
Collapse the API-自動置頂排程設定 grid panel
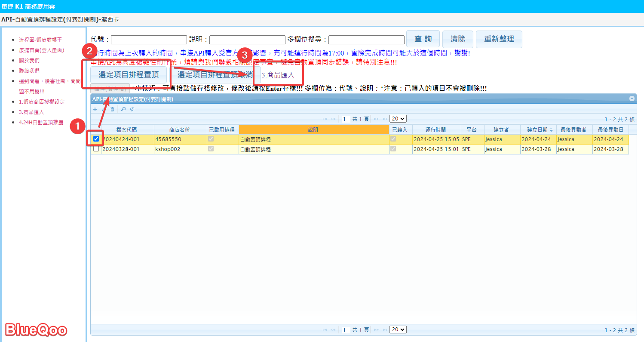(x=632, y=99)
